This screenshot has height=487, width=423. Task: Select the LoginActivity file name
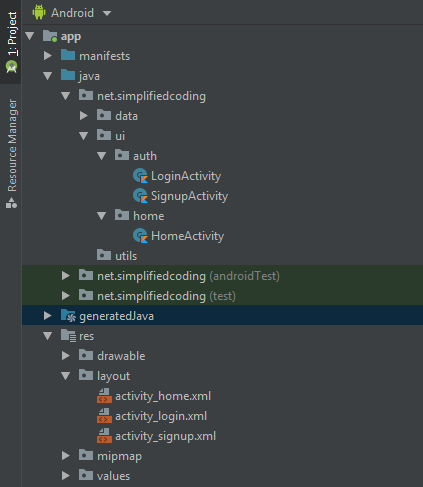[x=186, y=176]
